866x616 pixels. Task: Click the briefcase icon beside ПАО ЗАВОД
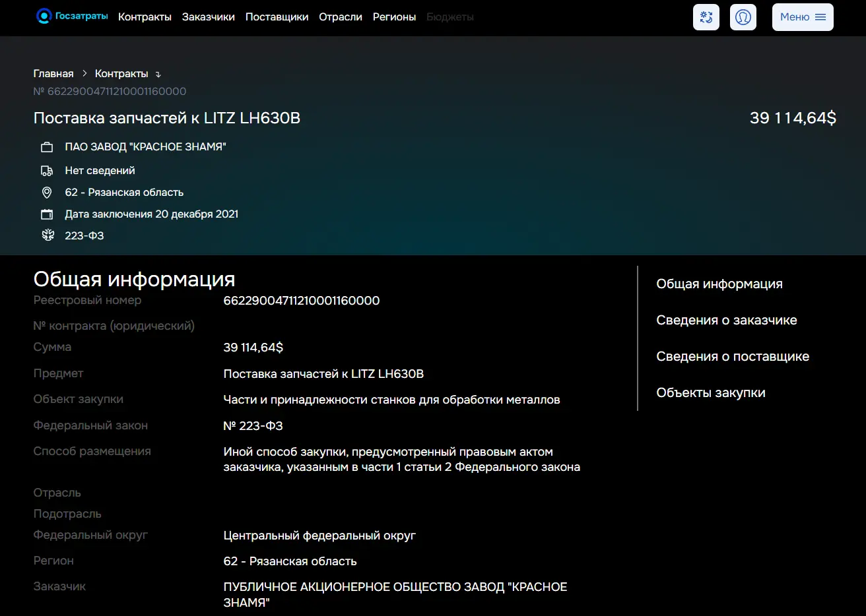(x=47, y=147)
